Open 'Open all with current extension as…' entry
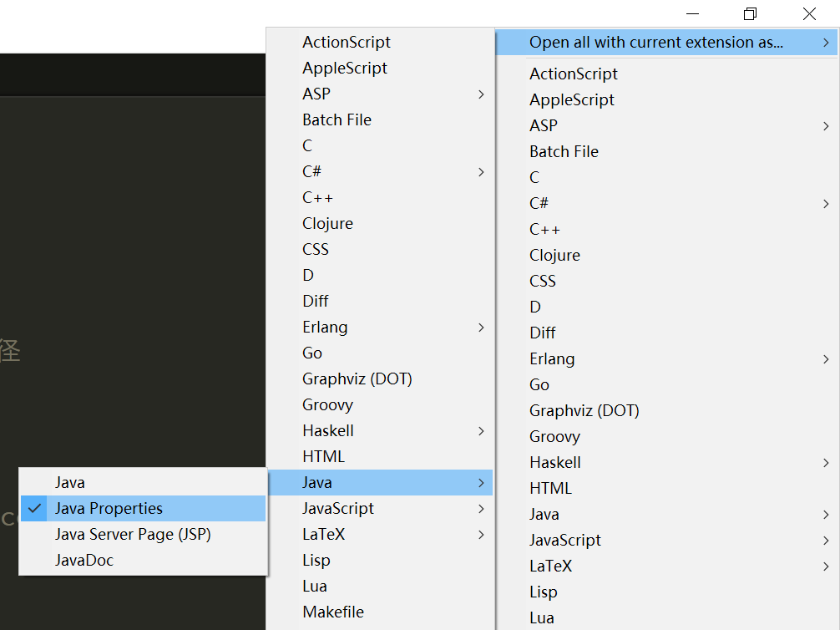The image size is (840, 630). point(666,43)
